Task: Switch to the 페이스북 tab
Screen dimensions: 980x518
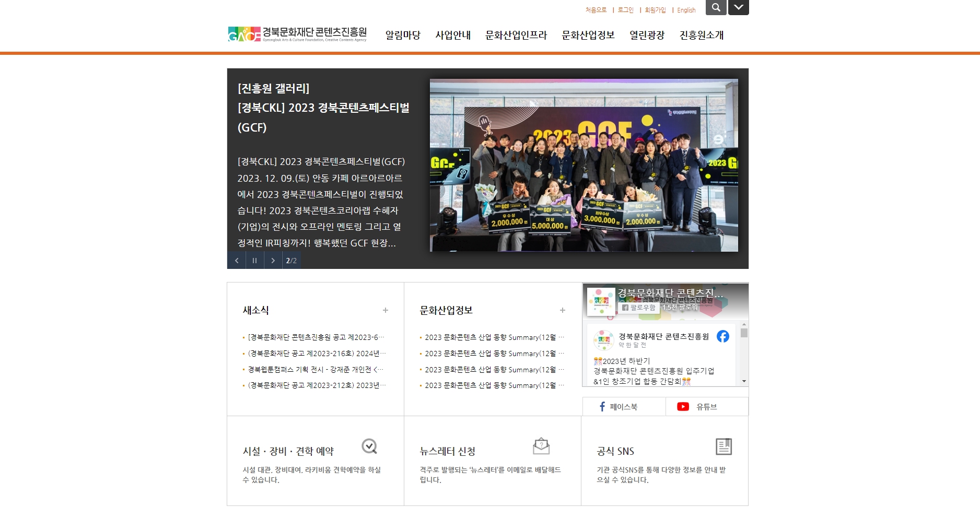Action: tap(624, 406)
